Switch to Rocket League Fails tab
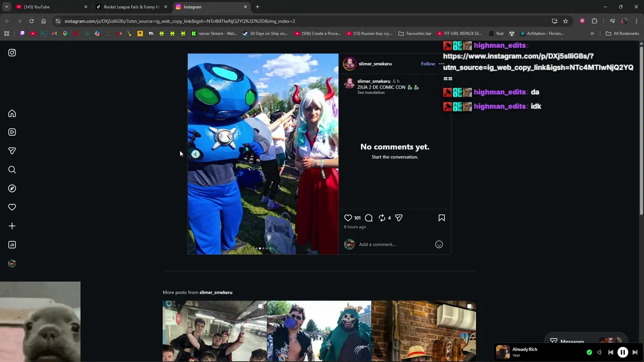This screenshot has width=644, height=362. [x=131, y=7]
